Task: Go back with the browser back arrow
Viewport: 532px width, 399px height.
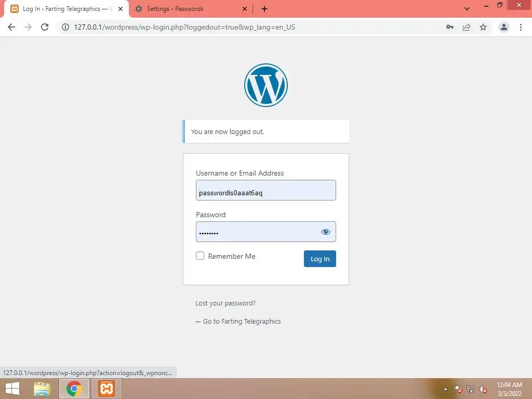Action: point(11,27)
